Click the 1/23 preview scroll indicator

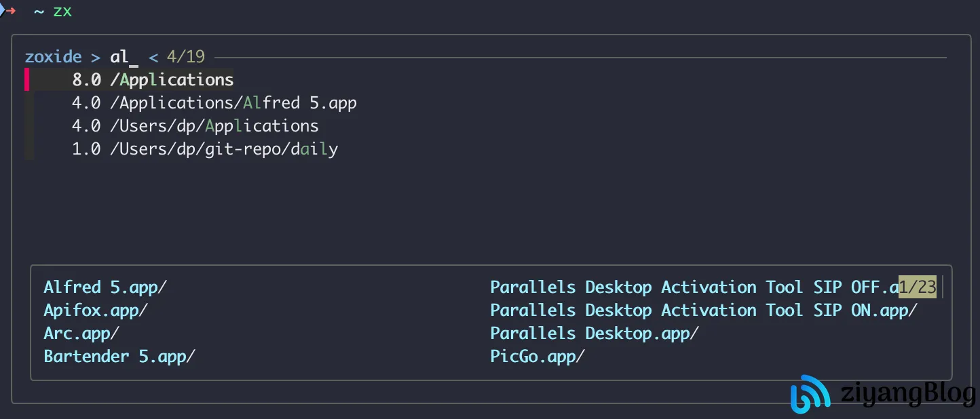point(918,287)
